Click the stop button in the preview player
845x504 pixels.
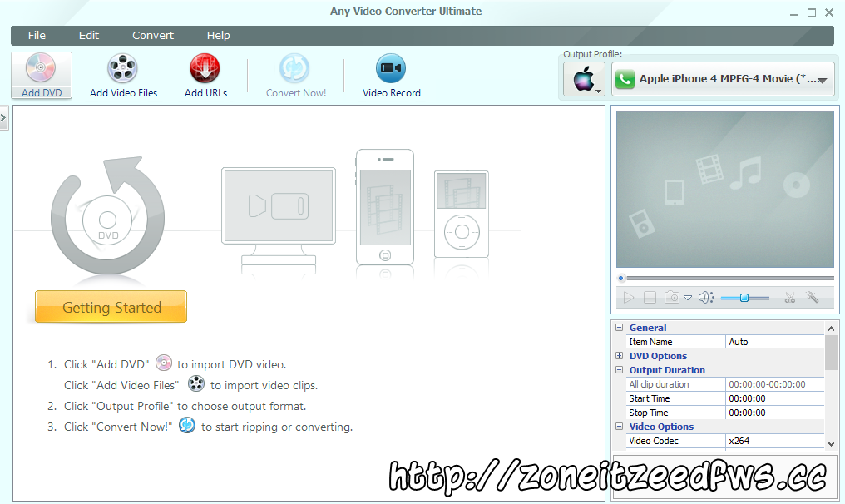(x=650, y=298)
